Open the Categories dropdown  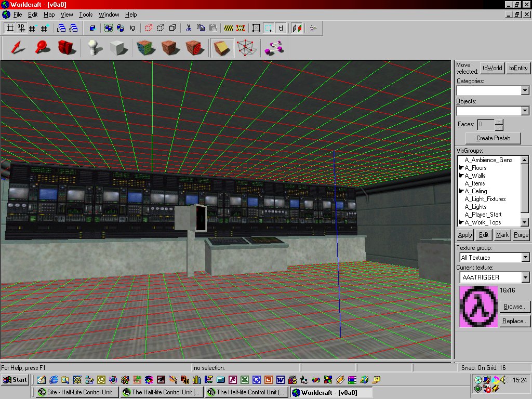tap(524, 91)
